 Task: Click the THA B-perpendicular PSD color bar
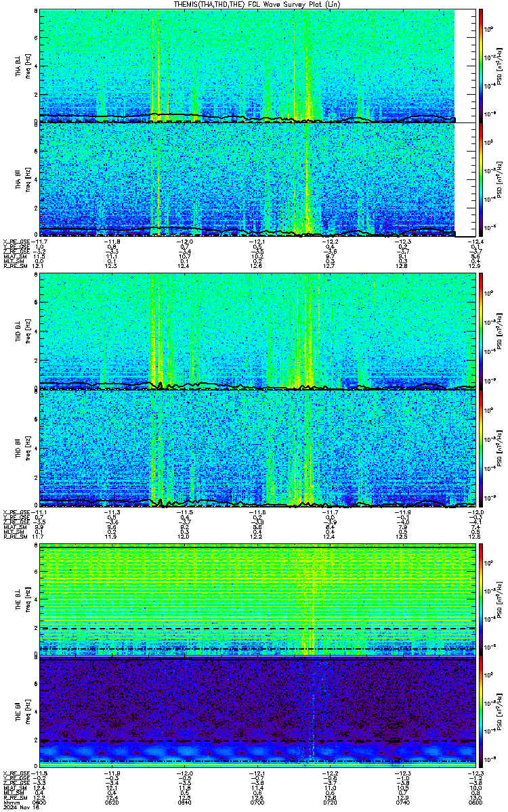481,66
